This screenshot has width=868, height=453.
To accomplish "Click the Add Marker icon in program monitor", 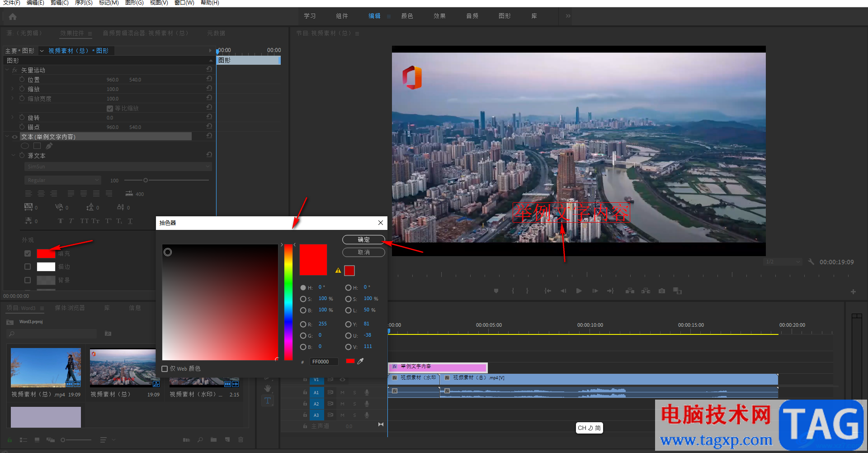I will pos(496,291).
